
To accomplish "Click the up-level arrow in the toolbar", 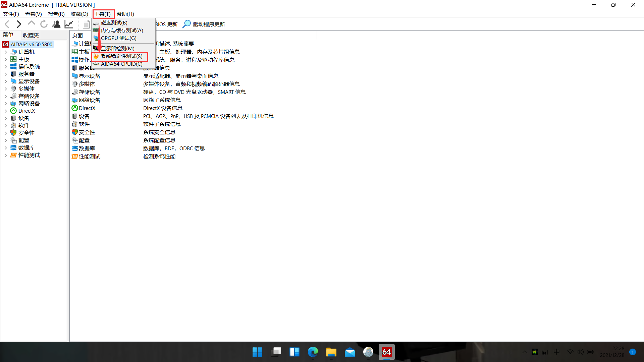I will [x=31, y=24].
